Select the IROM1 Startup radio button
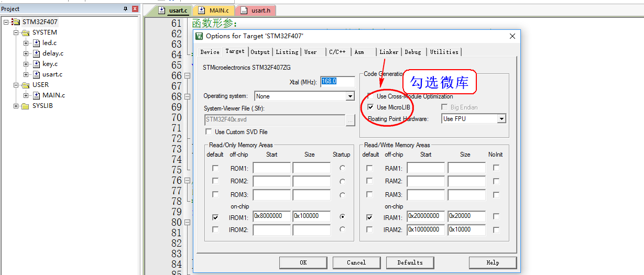 [x=343, y=216]
